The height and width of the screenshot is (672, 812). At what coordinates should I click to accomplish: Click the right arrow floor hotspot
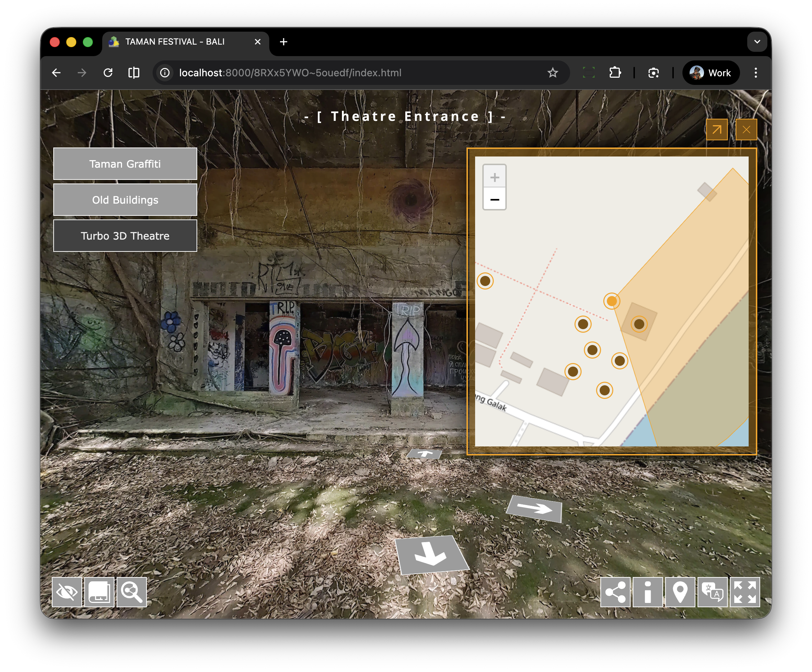535,509
